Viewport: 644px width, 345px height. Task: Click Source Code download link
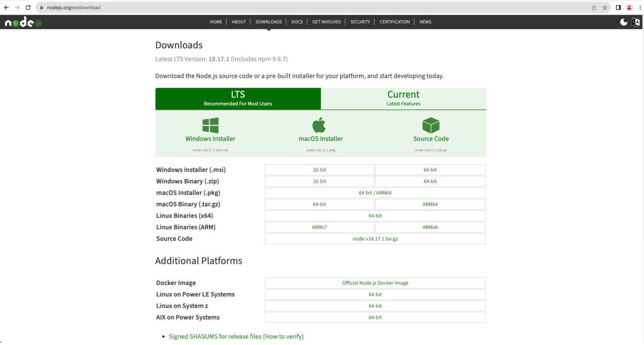pos(431,139)
